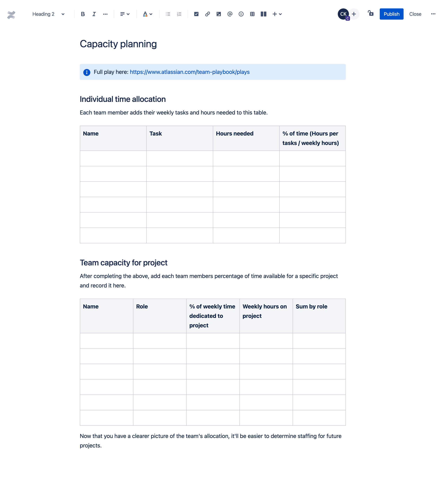Click the mention user icon

[x=229, y=14]
